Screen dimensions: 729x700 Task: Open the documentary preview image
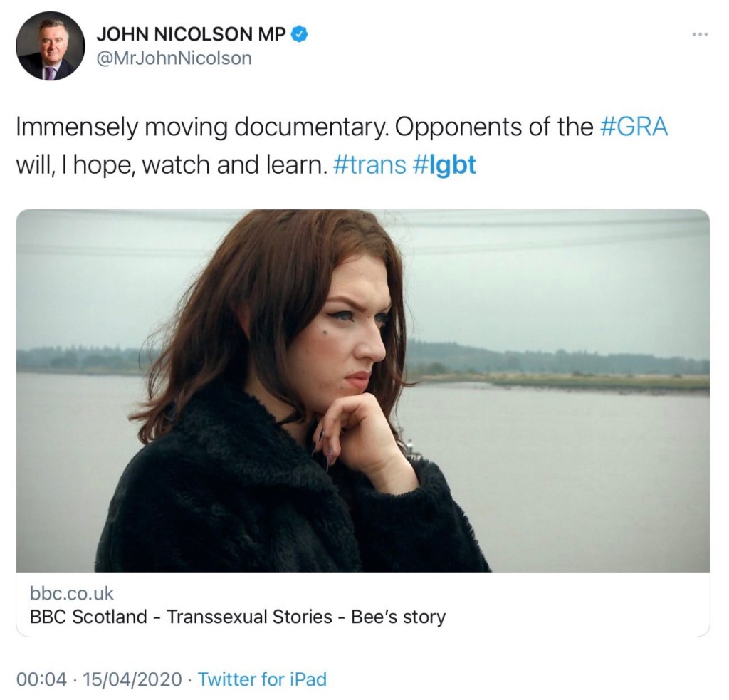click(363, 390)
